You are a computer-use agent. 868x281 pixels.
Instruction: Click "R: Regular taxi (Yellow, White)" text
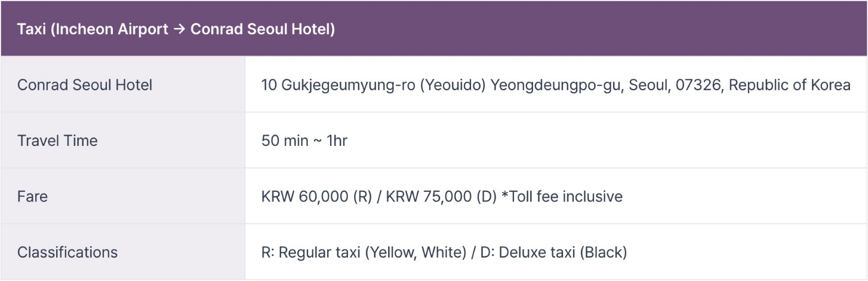(x=364, y=252)
